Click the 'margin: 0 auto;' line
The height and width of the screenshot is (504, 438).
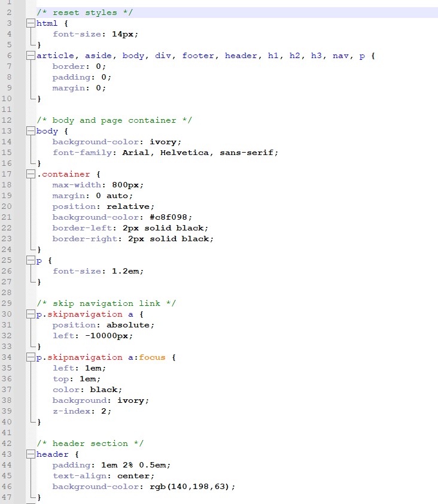click(x=93, y=195)
